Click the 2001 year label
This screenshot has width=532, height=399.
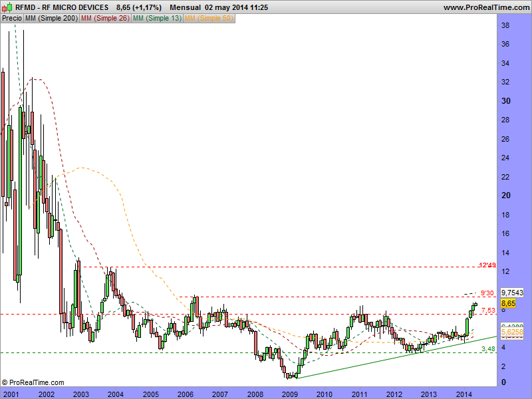point(10,394)
